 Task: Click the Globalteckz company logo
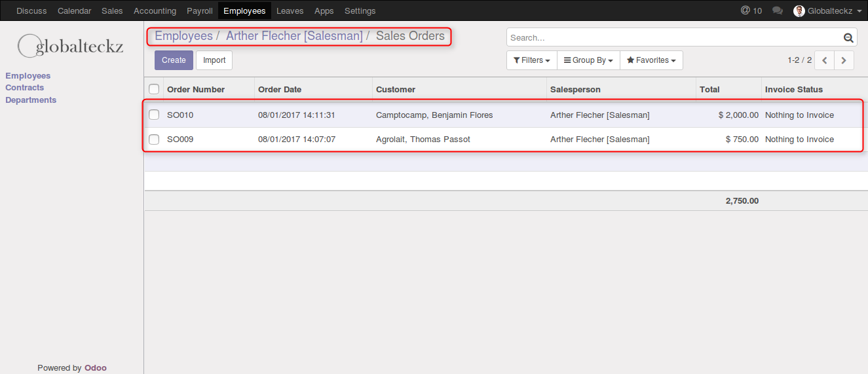(x=71, y=46)
